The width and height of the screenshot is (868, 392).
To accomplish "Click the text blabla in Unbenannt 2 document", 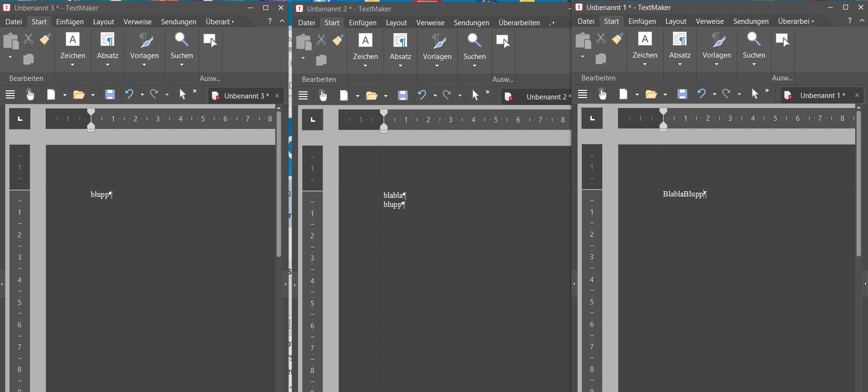I will click(393, 195).
